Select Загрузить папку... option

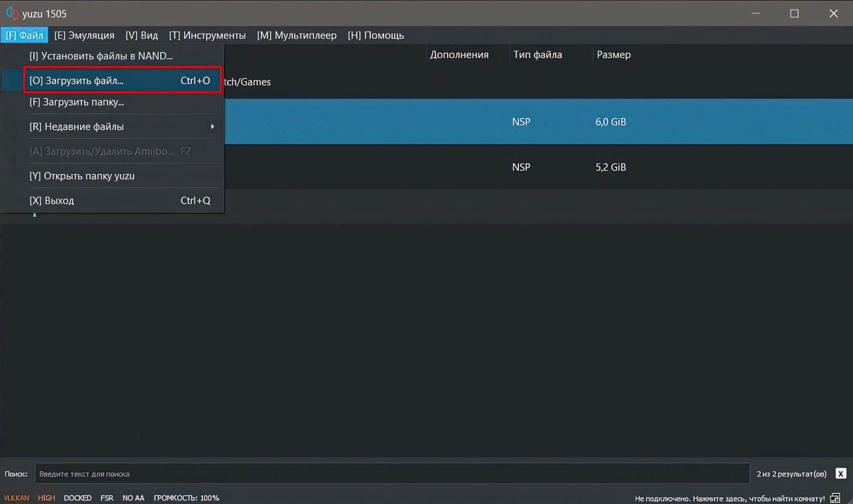coord(77,102)
